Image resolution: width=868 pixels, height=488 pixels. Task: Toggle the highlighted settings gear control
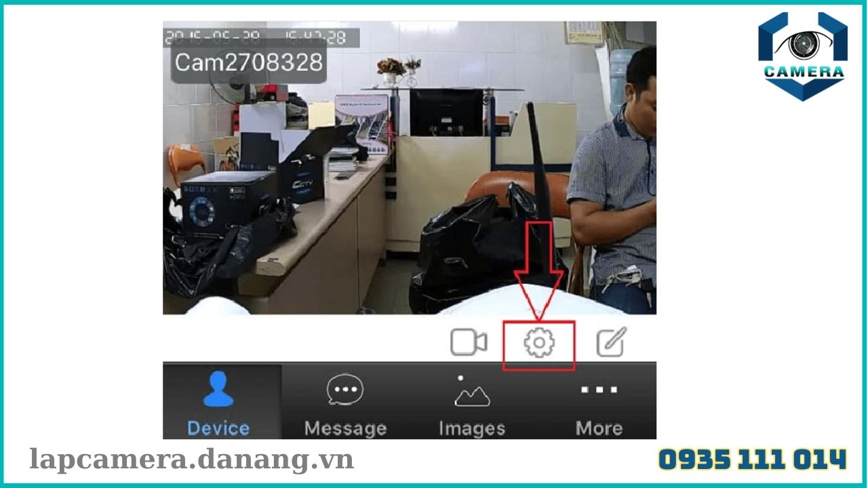(x=539, y=343)
